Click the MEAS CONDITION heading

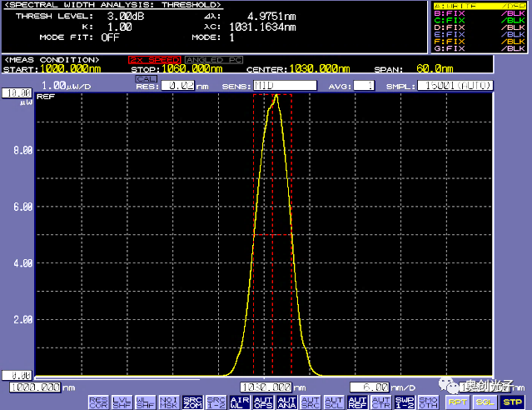click(52, 60)
